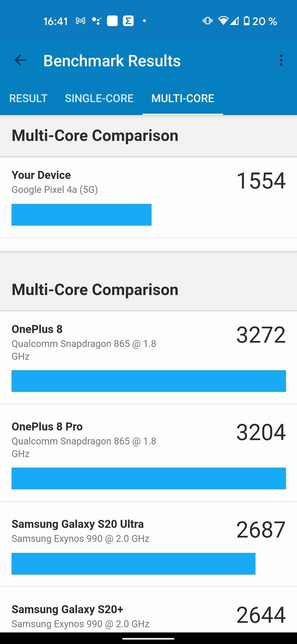Image resolution: width=297 pixels, height=644 pixels.
Task: Tap the white square notification icon
Action: 112,21
